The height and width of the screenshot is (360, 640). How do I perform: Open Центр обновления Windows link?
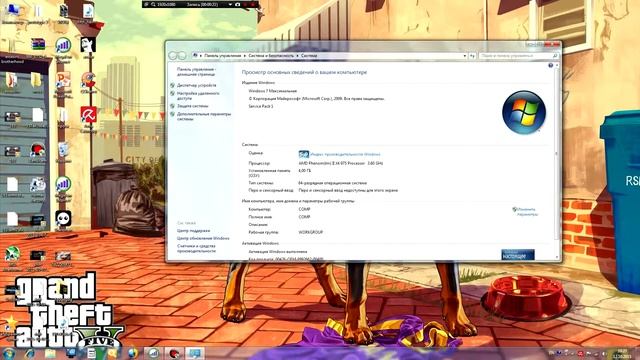click(203, 238)
